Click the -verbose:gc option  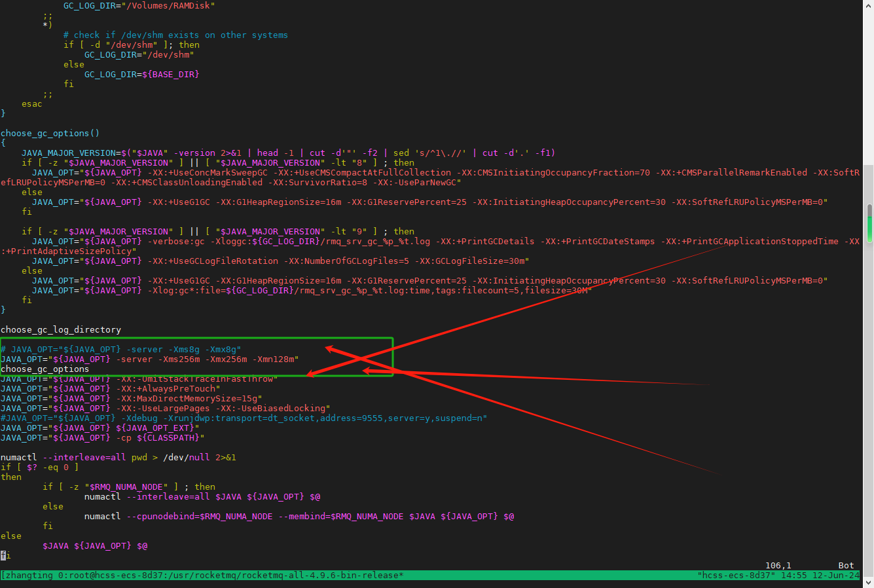[x=175, y=241]
